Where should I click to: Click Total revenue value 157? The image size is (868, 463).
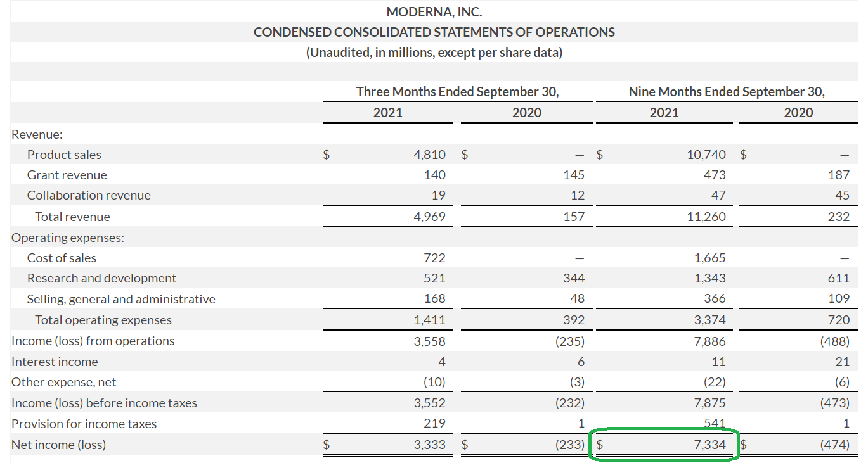574,217
